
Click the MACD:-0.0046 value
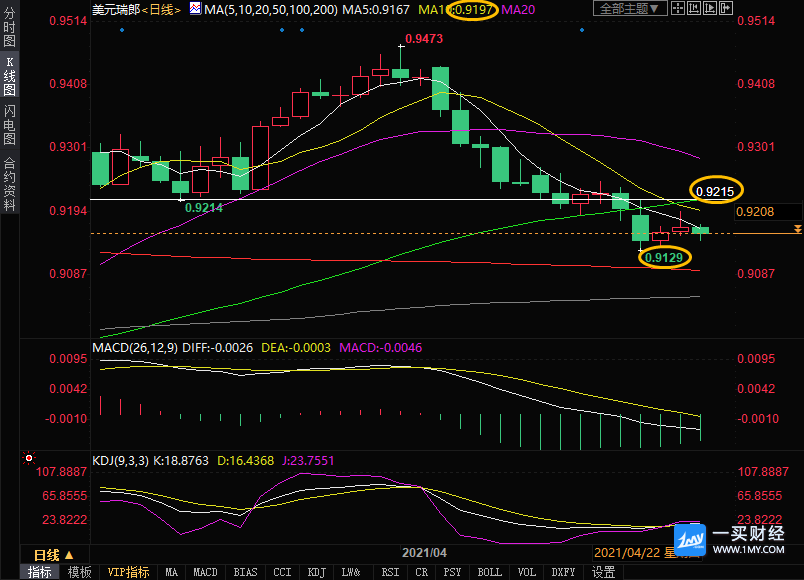(x=380, y=348)
